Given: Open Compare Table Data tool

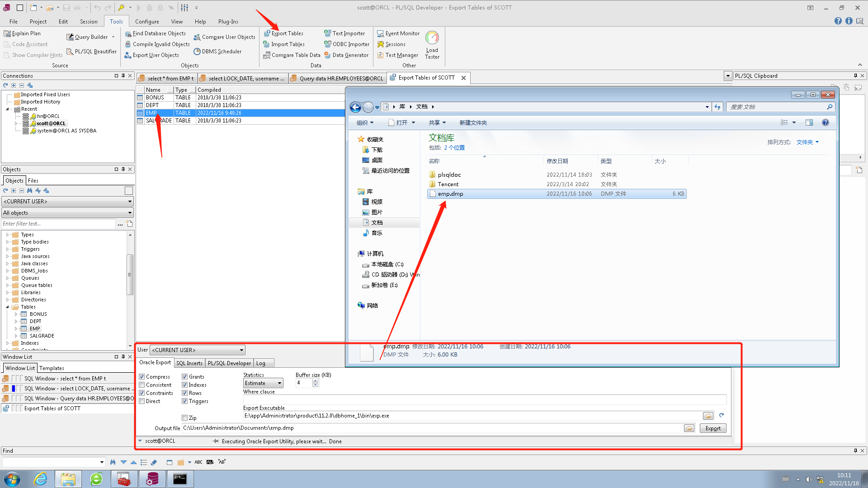Looking at the screenshot, I should (x=292, y=55).
